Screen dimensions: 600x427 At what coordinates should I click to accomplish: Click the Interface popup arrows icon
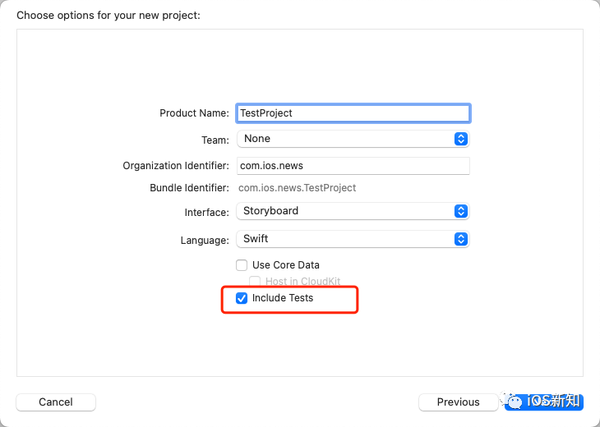(x=461, y=211)
